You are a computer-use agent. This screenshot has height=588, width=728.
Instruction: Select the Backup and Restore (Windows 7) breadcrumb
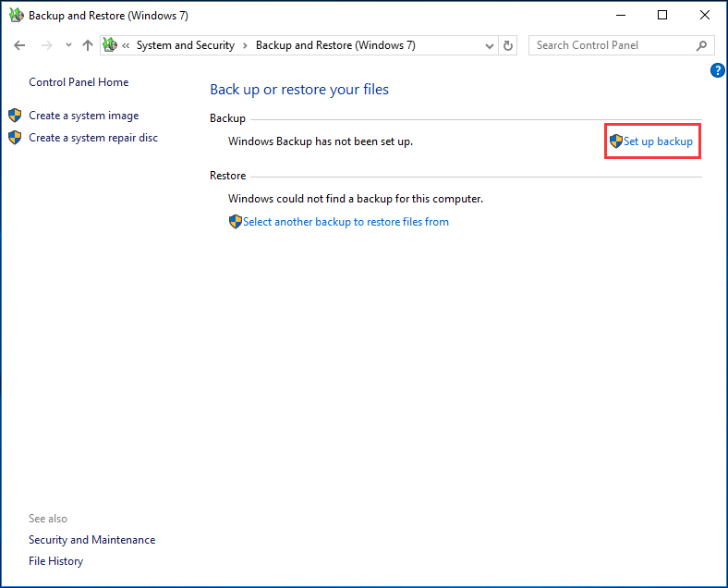335,45
